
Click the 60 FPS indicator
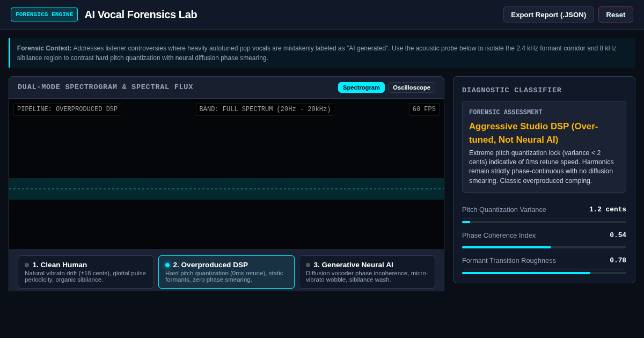point(424,109)
